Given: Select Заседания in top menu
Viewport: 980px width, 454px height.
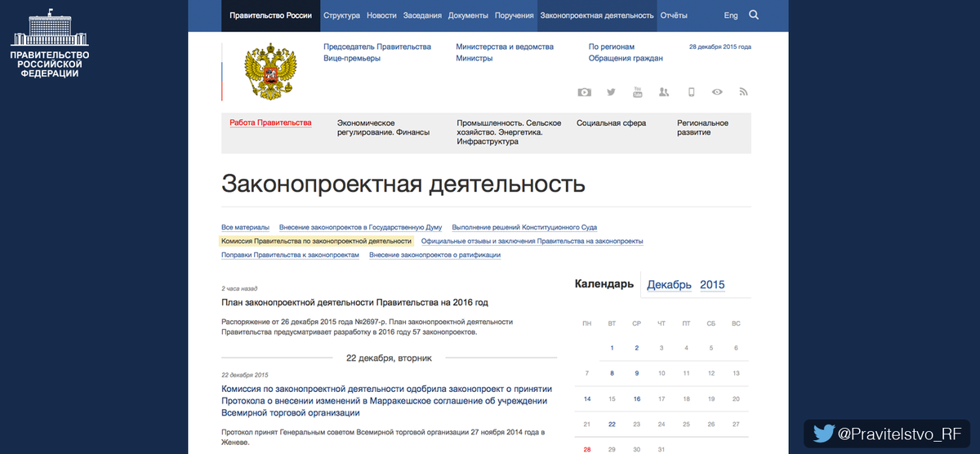Looking at the screenshot, I should point(423,16).
